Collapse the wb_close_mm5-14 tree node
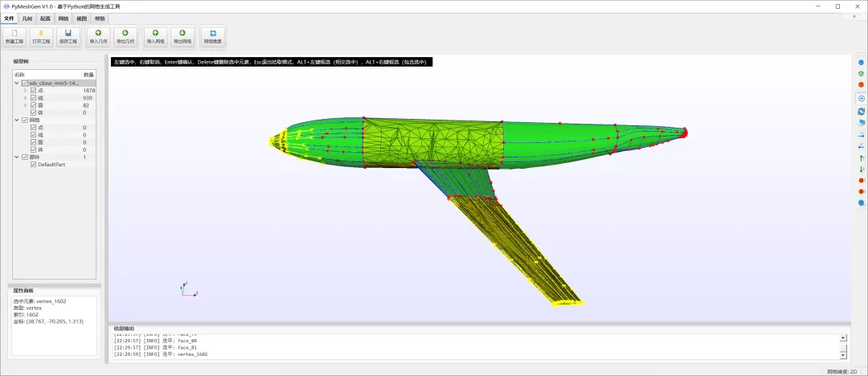This screenshot has height=376, width=868. (17, 83)
